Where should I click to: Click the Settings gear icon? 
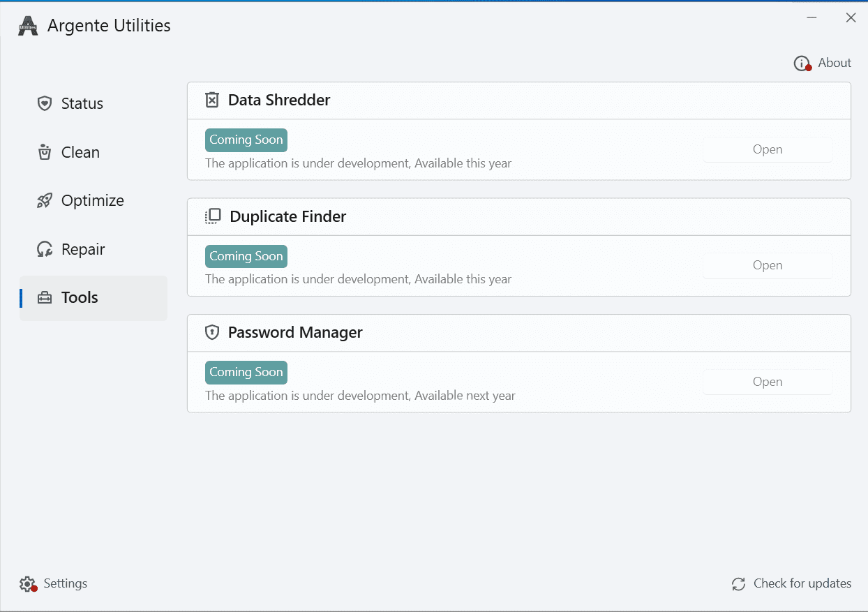pyautogui.click(x=27, y=584)
